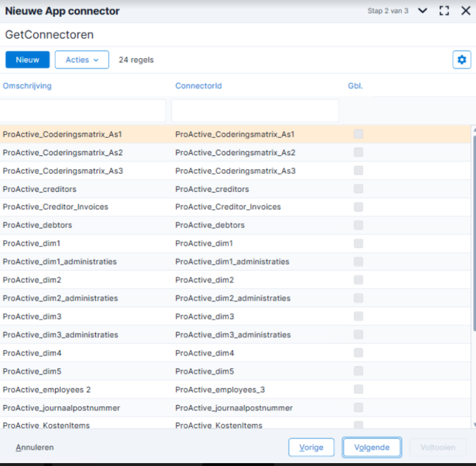
Task: Close the Nieuwe App connector dialog
Action: [x=466, y=11]
